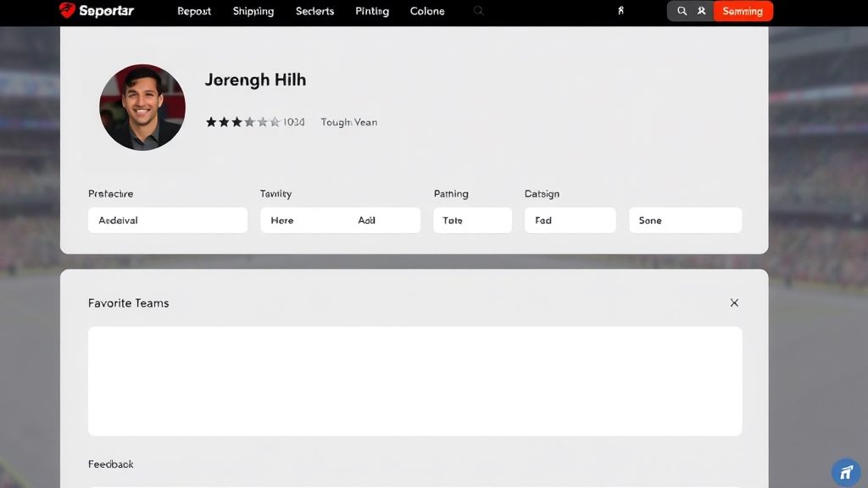Click the Seportar logo icon
Screen dimensions: 868x488
click(x=67, y=10)
